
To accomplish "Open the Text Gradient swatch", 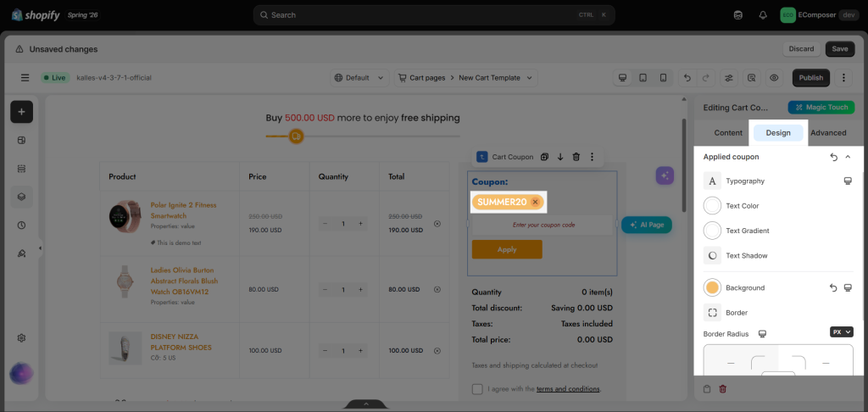I will coord(712,231).
